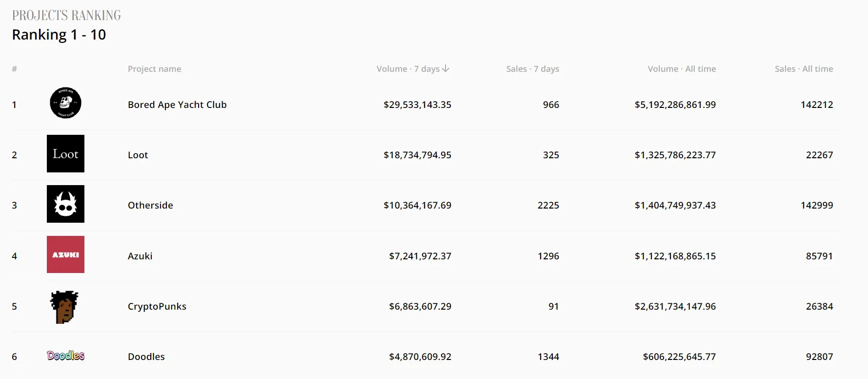The width and height of the screenshot is (868, 379).
Task: Open the CryptoPunks project name
Action: pyautogui.click(x=157, y=306)
